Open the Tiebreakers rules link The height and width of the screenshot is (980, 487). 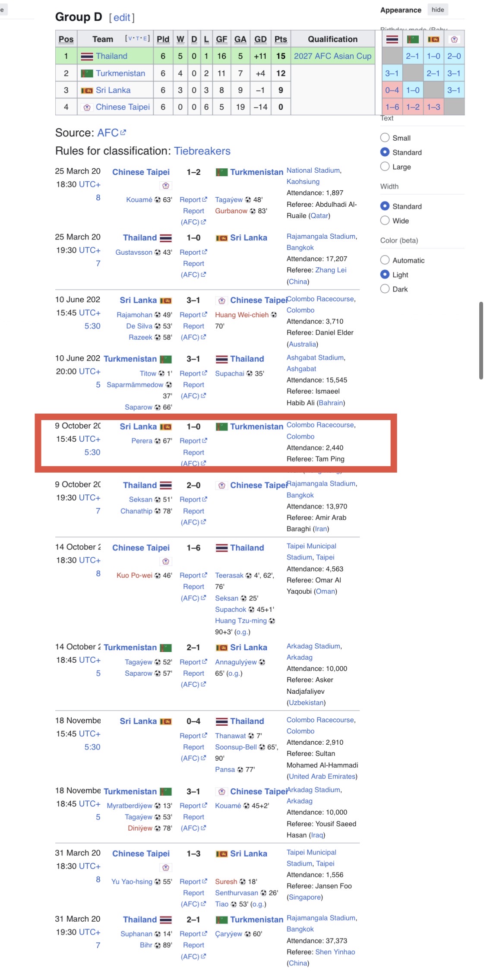[x=202, y=151]
